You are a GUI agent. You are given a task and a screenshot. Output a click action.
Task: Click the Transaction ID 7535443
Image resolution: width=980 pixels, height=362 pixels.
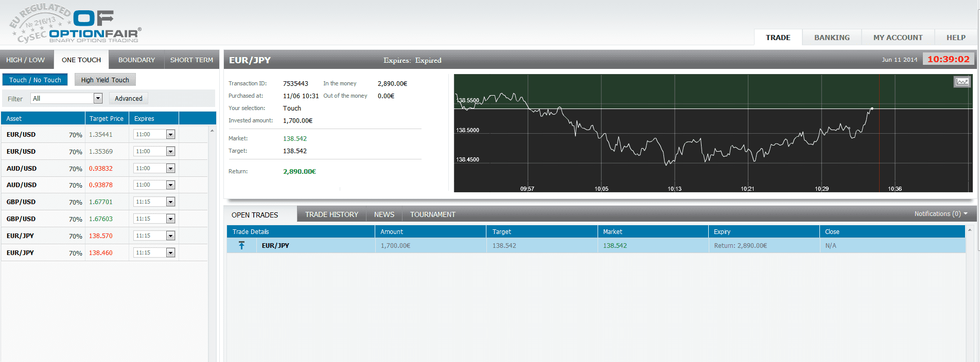point(295,84)
